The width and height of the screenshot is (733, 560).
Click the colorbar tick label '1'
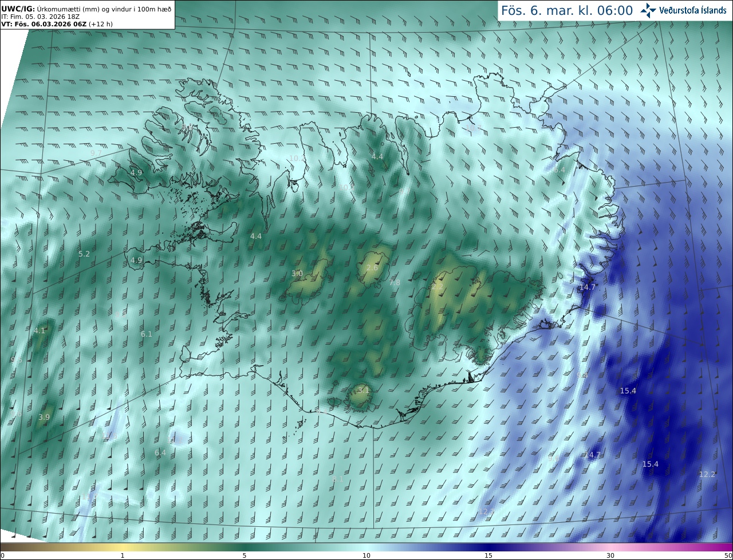tap(123, 555)
